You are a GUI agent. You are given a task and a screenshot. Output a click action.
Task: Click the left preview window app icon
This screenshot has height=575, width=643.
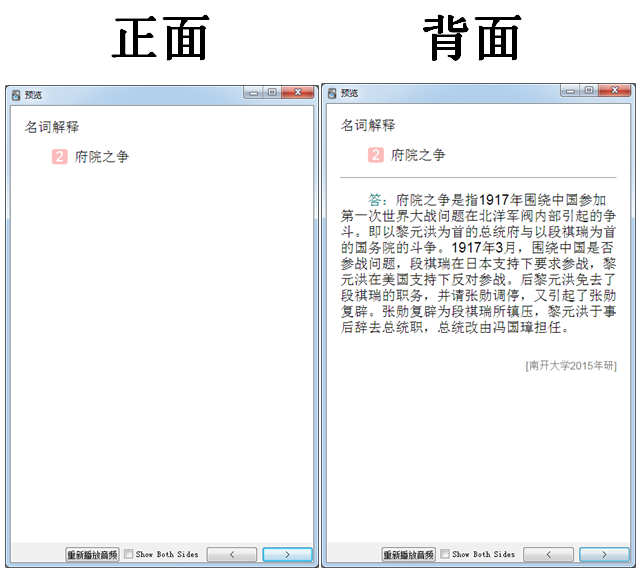[16, 95]
